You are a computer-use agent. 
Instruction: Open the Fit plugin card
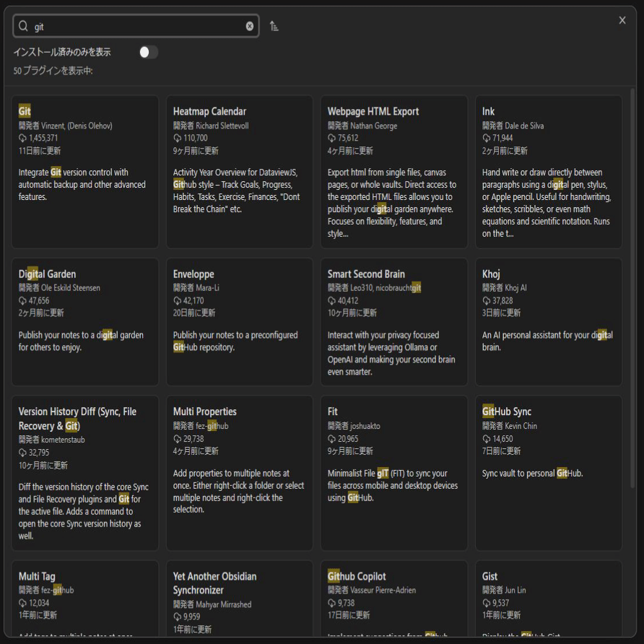394,473
